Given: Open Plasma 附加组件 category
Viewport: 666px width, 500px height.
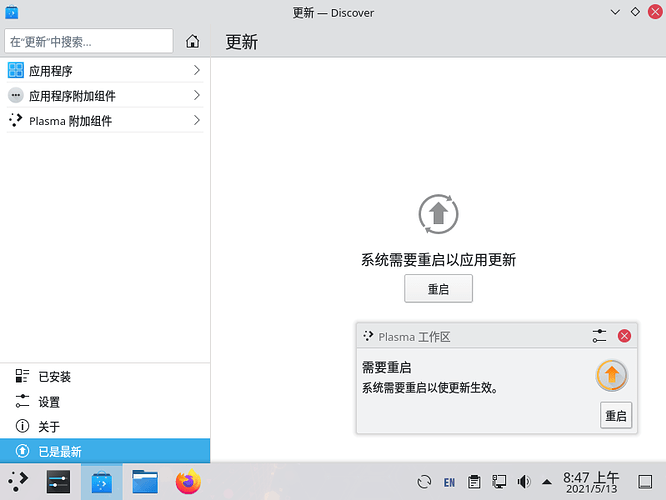Looking at the screenshot, I should (104, 120).
